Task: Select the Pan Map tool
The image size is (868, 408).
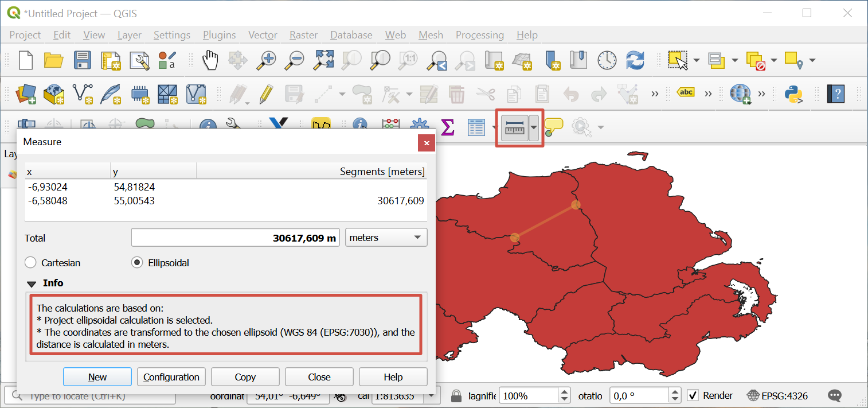Action: tap(210, 60)
